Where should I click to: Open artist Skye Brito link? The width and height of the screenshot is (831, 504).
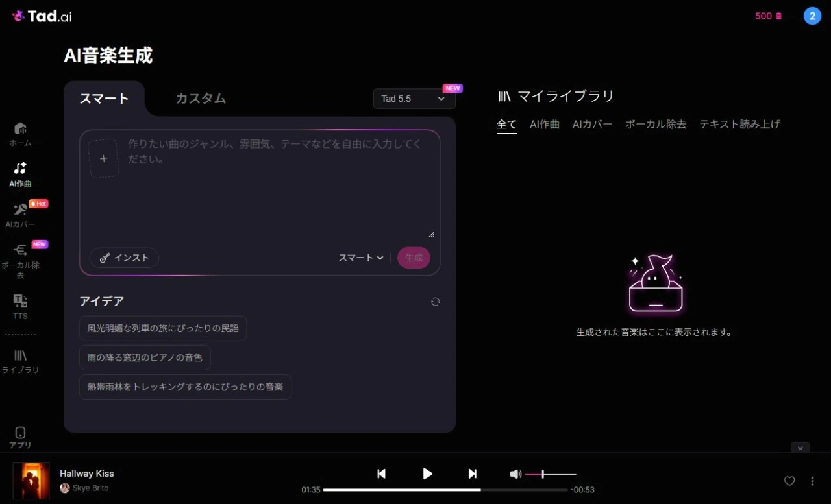point(90,488)
